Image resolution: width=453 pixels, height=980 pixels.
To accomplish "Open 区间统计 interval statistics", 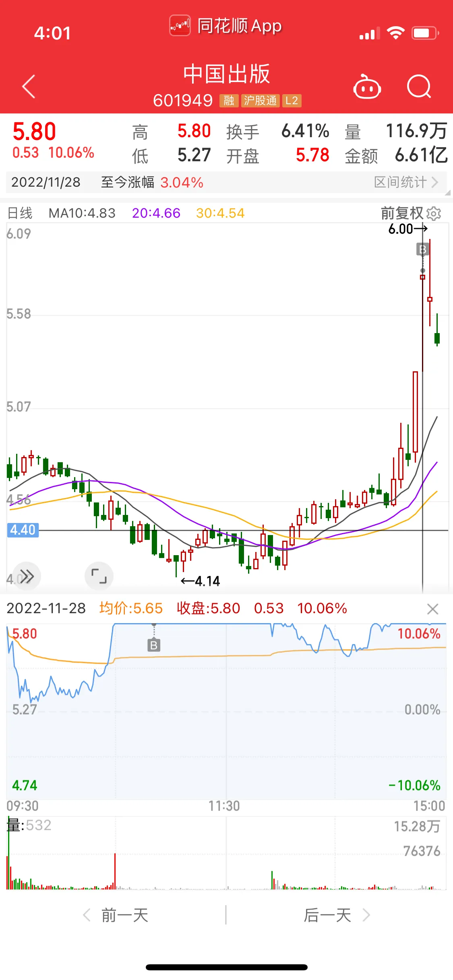I will click(x=406, y=182).
